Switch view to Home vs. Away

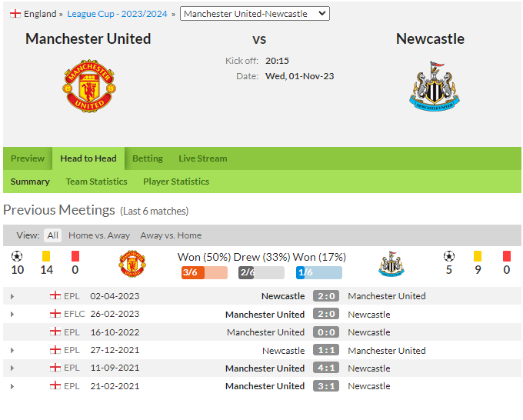99,235
